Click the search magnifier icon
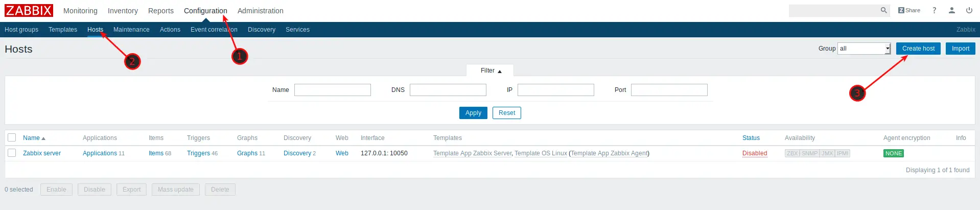Image resolution: width=980 pixels, height=210 pixels. coord(883,10)
